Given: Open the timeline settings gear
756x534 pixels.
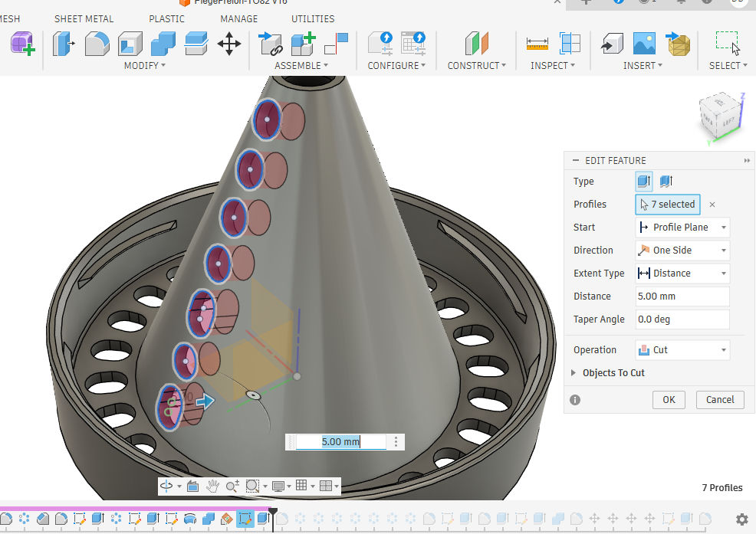Looking at the screenshot, I should click(741, 519).
